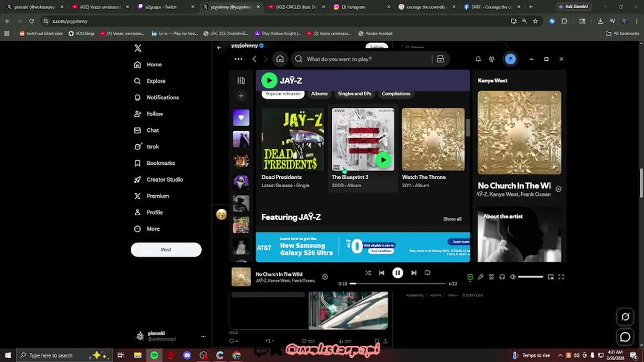
Task: Create a new playlist with plus icon
Action: coord(241,96)
